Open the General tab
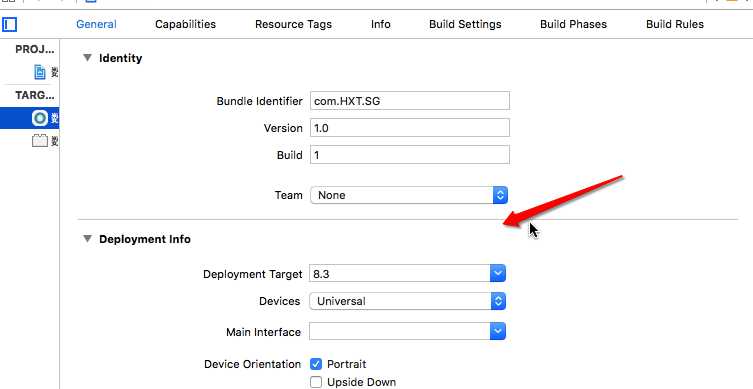Image resolution: width=753 pixels, height=389 pixels. [x=96, y=24]
